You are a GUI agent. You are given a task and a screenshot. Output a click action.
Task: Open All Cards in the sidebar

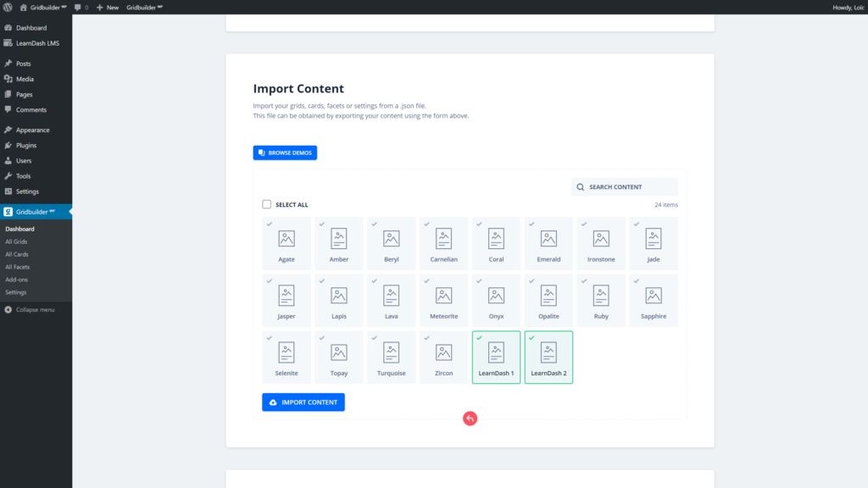tap(17, 254)
